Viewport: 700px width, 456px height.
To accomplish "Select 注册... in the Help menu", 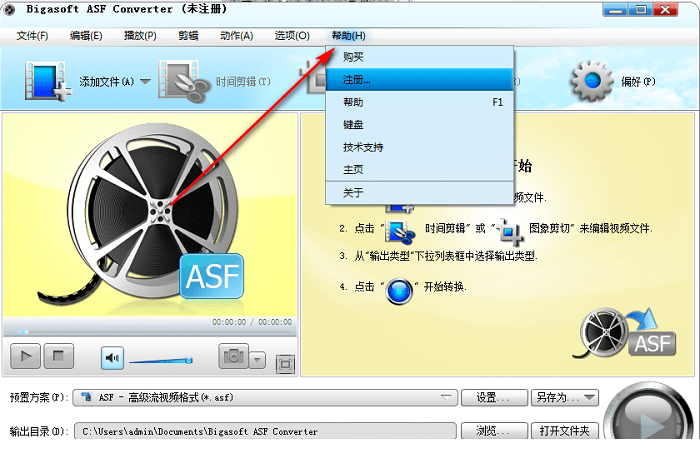I will [x=420, y=79].
